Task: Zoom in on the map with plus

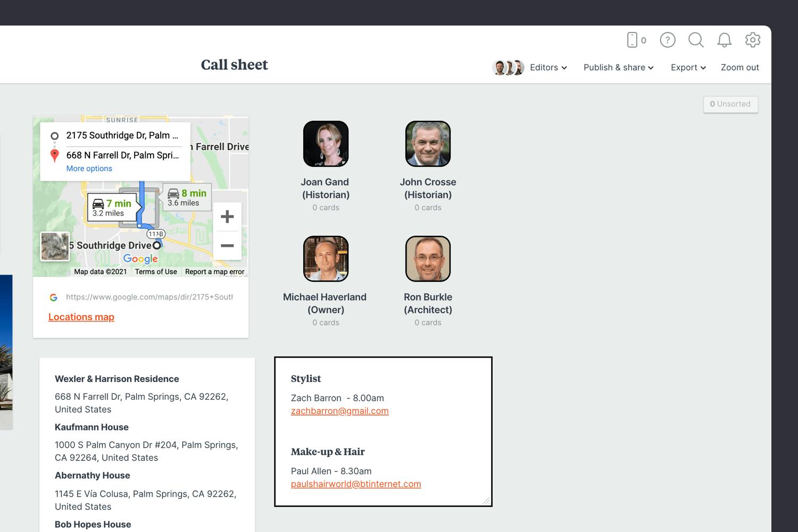Action: pos(227,217)
